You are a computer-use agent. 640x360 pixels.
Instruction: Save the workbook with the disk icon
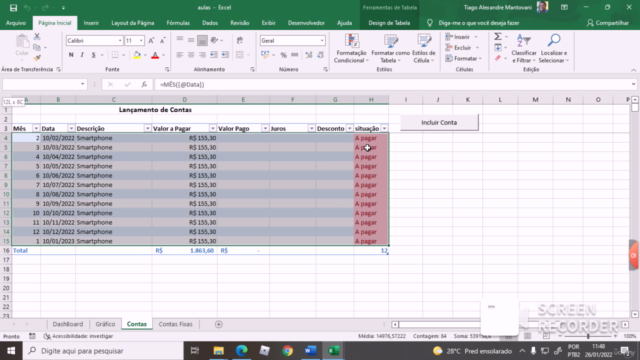tap(13, 8)
